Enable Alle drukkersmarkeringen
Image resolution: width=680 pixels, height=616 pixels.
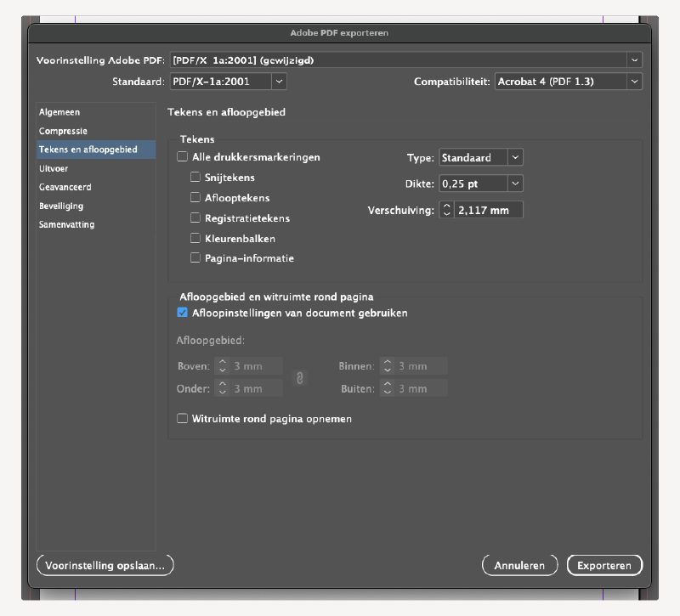point(183,156)
